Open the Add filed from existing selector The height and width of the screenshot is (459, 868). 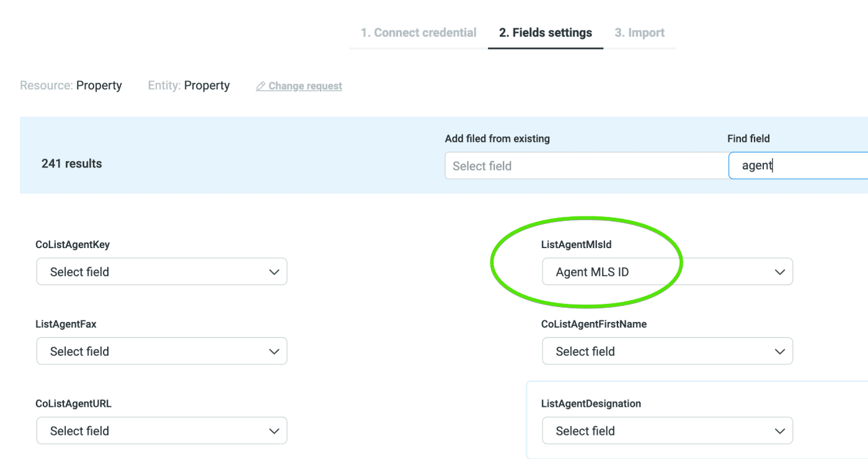point(586,165)
